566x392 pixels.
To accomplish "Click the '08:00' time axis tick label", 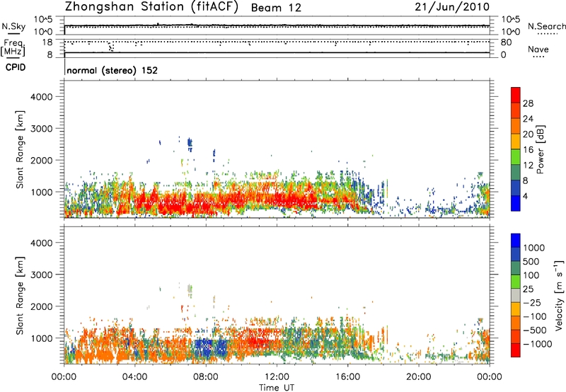I will click(206, 377).
